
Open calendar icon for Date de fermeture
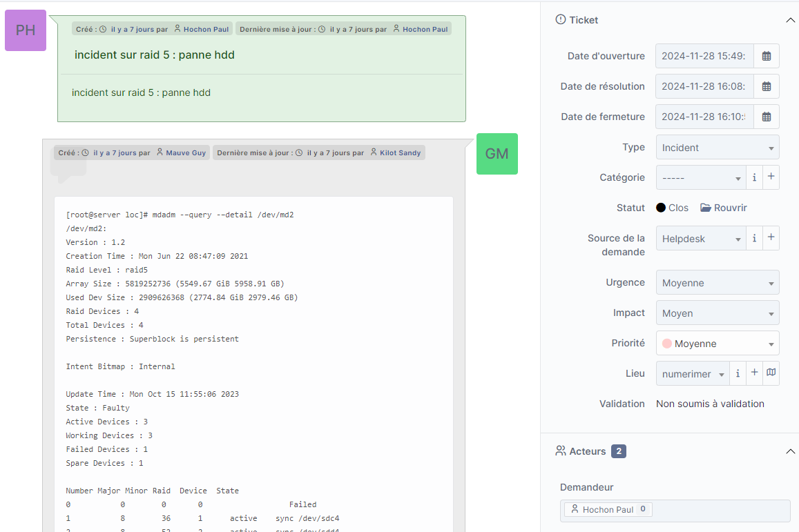coord(766,117)
